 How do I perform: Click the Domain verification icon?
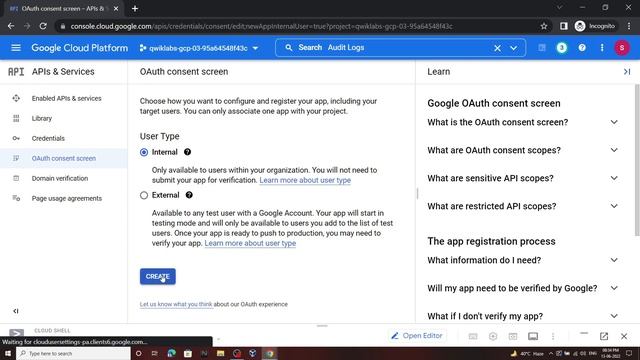(x=16, y=178)
